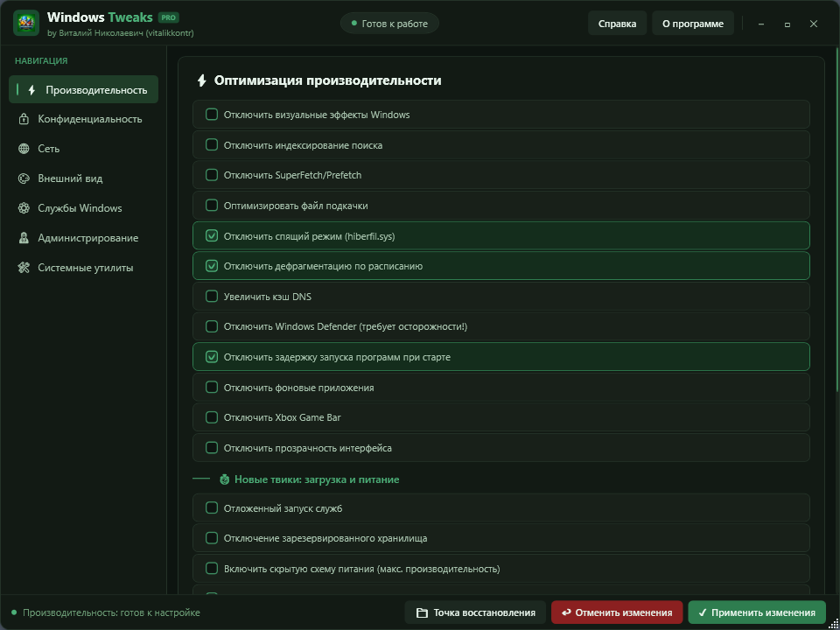The width and height of the screenshot is (840, 630).
Task: Click the Готов к работе status pill
Action: [x=390, y=24]
